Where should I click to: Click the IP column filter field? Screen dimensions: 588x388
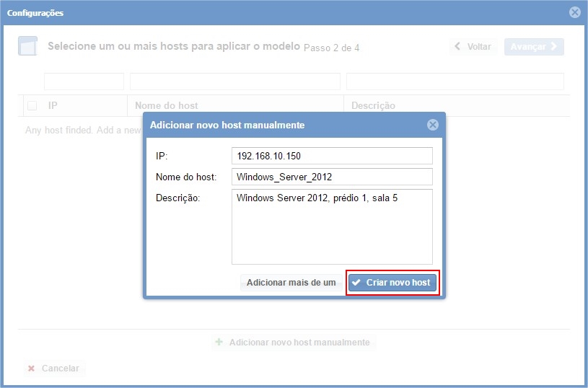point(84,81)
